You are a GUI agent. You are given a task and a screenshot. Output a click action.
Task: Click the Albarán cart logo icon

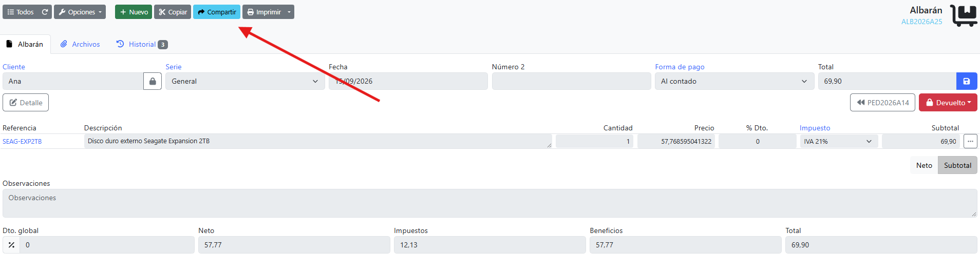[963, 15]
